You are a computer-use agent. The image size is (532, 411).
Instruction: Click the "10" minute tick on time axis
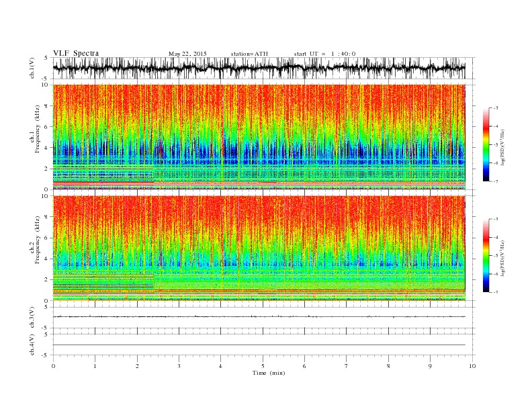coord(472,366)
